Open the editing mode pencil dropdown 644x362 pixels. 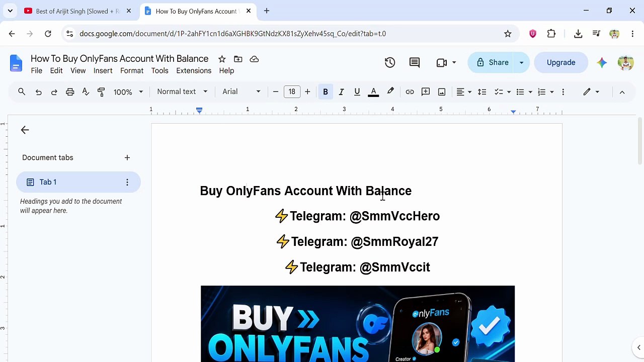click(x=591, y=92)
